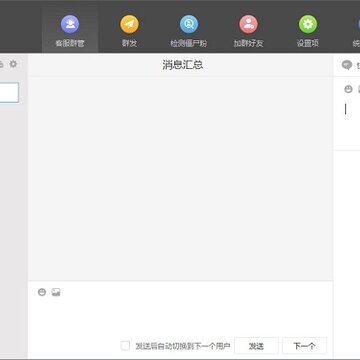Open the 客服群管 customer service module
Screen dimensions: 360x360
(x=70, y=31)
